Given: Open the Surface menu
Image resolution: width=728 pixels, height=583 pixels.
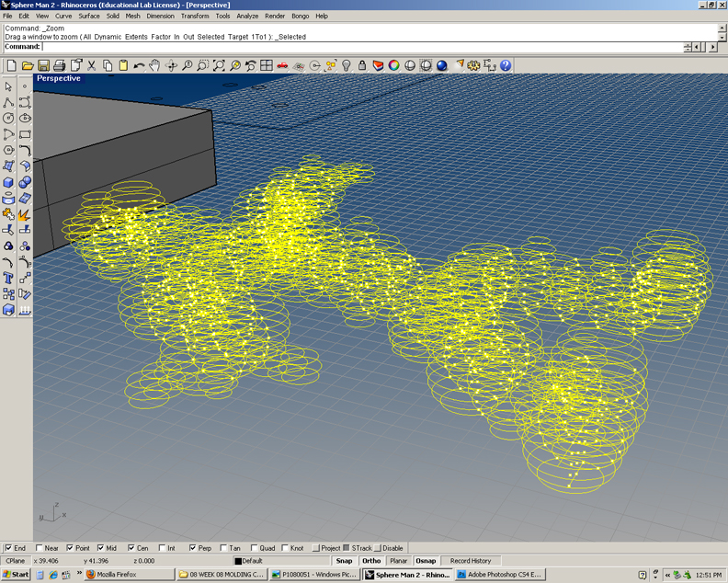Looking at the screenshot, I should [x=89, y=16].
